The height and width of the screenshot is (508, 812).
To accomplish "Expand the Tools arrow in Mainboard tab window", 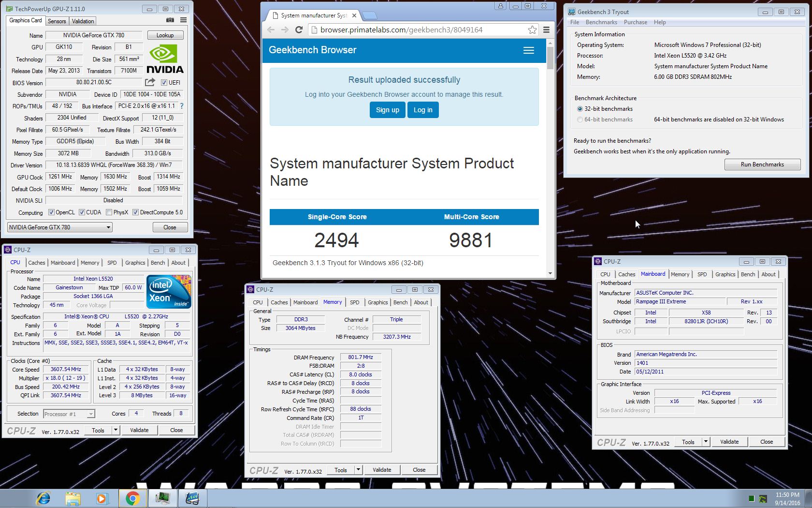I will pos(706,442).
